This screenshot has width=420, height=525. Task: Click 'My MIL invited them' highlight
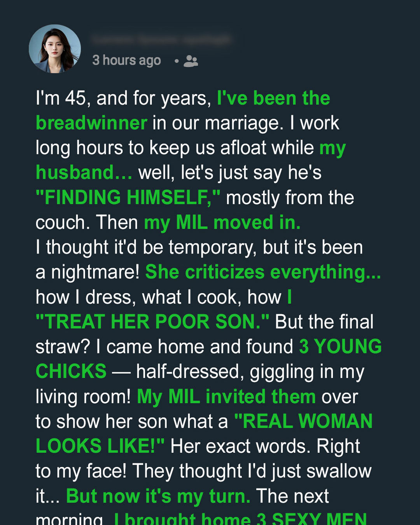(x=226, y=397)
